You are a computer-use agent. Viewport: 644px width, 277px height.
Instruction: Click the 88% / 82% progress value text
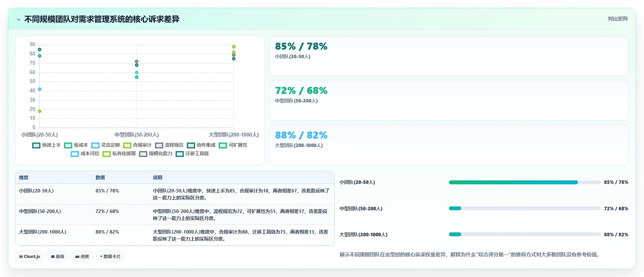(616, 235)
